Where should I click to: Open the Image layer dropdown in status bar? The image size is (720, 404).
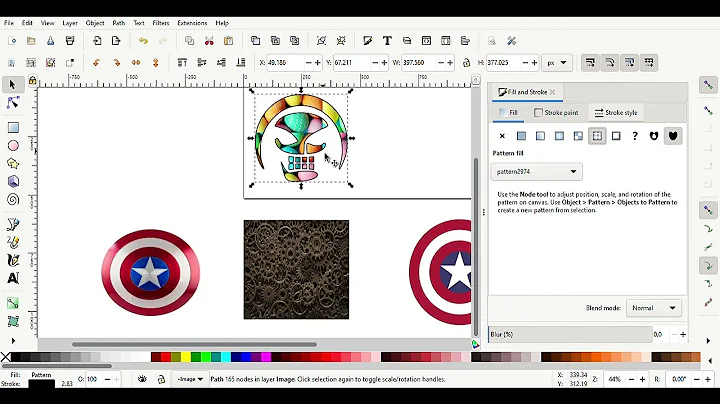point(190,379)
